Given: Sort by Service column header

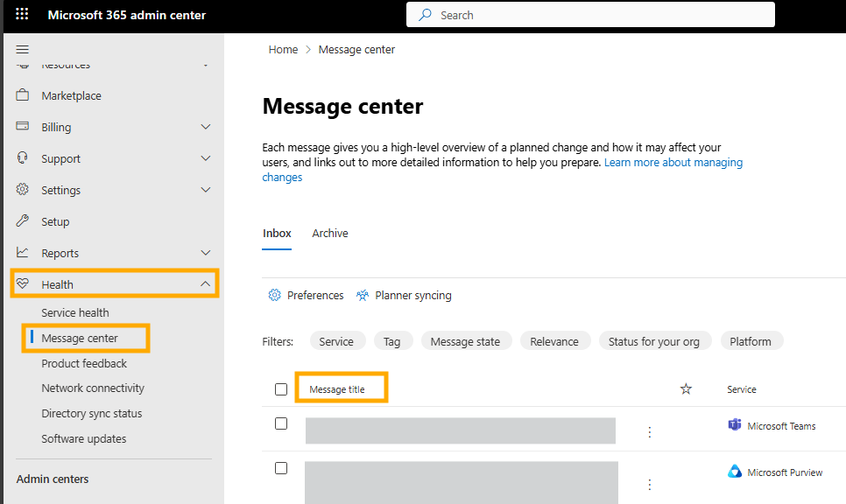Looking at the screenshot, I should 741,389.
